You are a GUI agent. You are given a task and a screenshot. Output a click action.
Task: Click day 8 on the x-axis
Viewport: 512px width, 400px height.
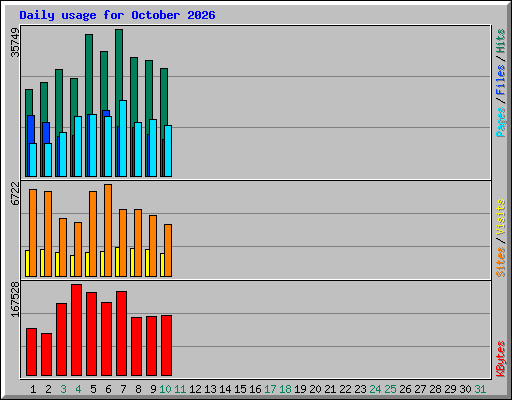pos(138,389)
